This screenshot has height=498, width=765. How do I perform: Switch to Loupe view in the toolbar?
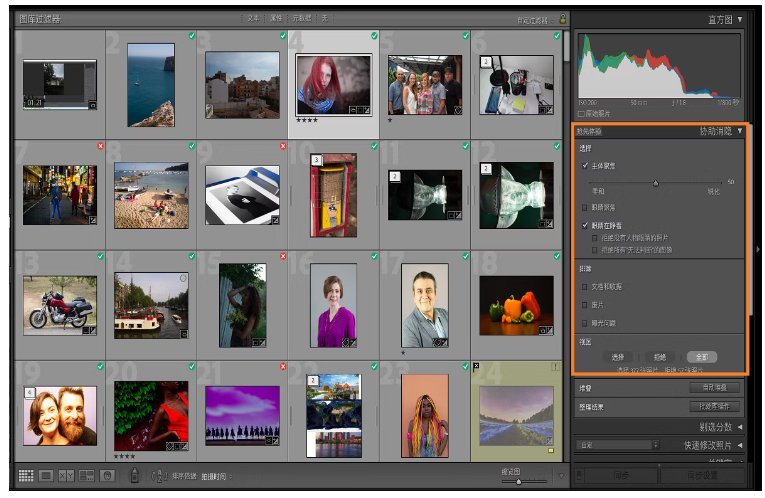47,476
